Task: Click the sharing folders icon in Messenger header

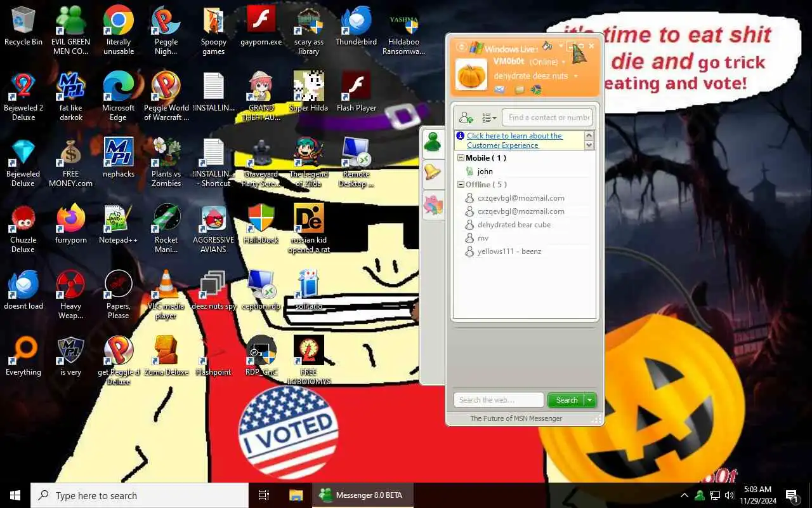Action: [520, 90]
